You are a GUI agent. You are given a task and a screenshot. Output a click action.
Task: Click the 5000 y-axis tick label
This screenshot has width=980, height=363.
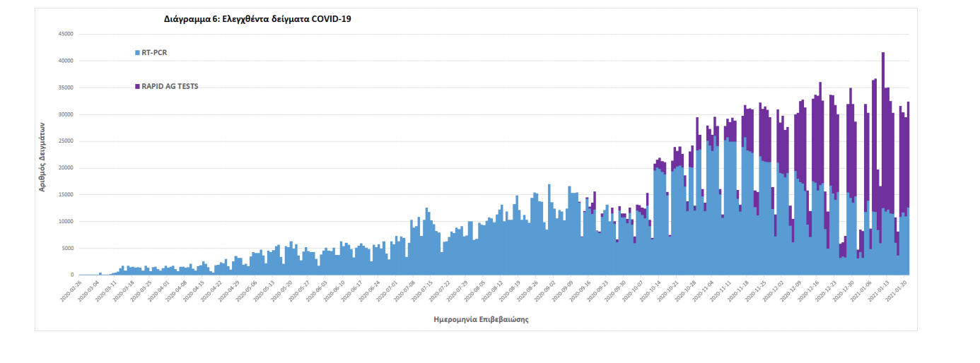pyautogui.click(x=67, y=248)
